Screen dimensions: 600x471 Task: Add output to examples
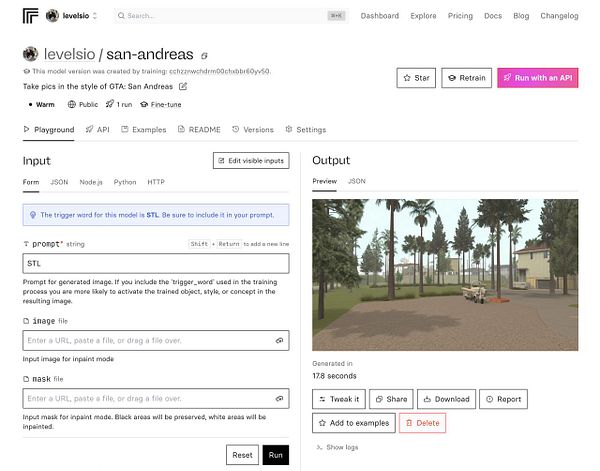[x=354, y=423]
